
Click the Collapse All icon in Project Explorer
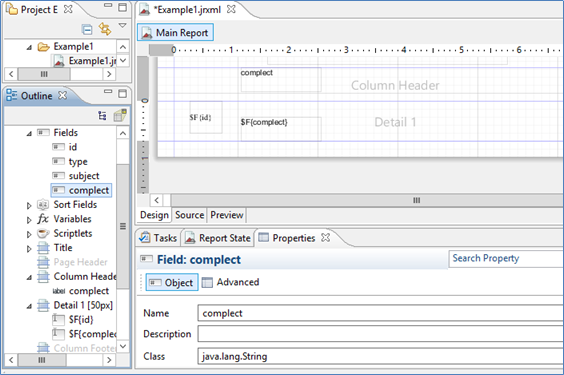(87, 29)
